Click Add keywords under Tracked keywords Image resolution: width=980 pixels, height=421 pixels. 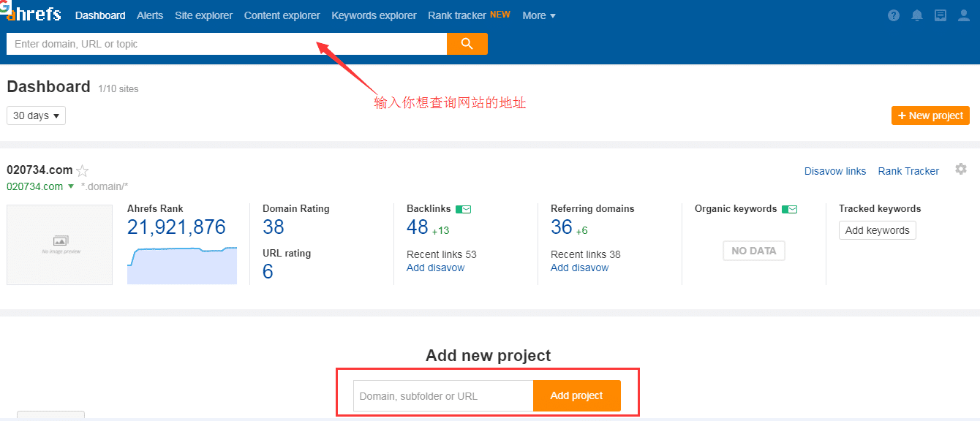click(x=877, y=230)
